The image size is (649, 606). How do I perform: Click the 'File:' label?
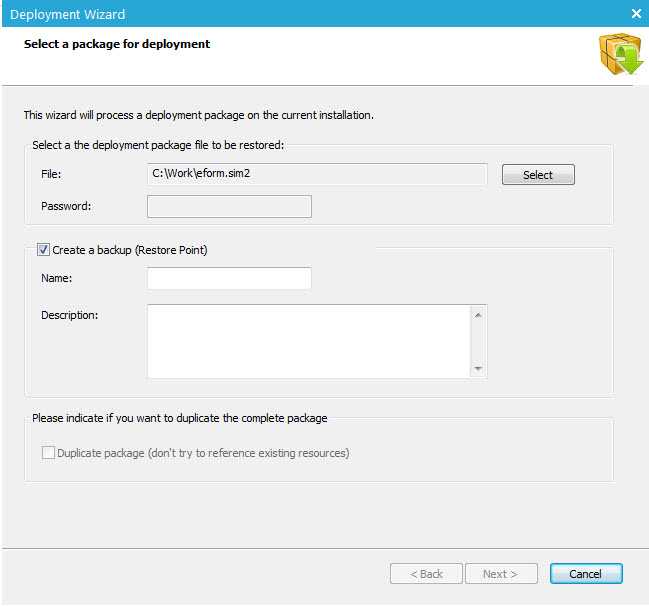[x=52, y=174]
